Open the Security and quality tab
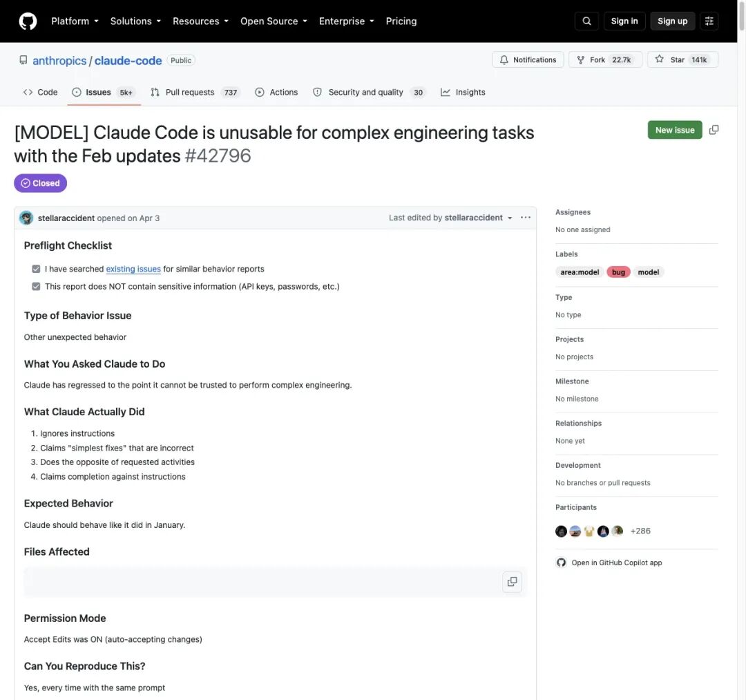This screenshot has width=746, height=700. 369,93
